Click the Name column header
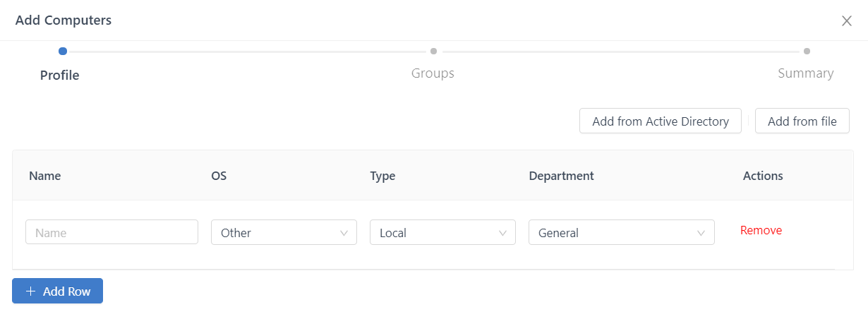The width and height of the screenshot is (868, 319). coord(45,176)
